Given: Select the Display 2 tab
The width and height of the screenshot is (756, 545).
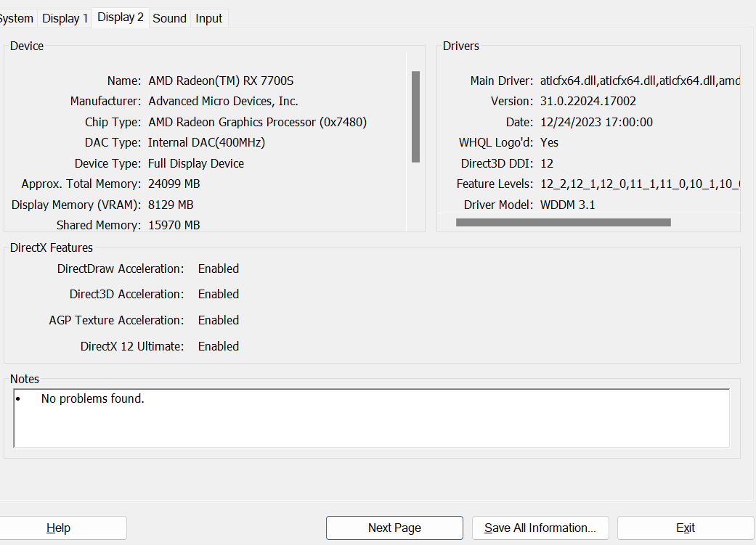Looking at the screenshot, I should pyautogui.click(x=121, y=17).
